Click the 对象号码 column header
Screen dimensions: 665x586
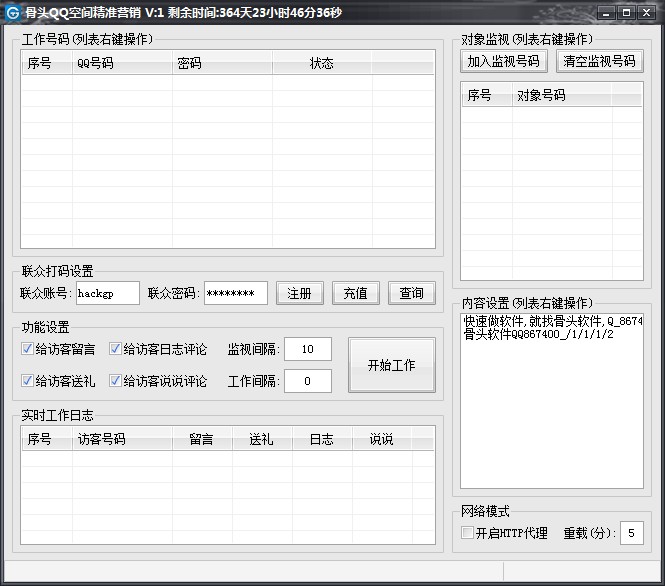point(562,95)
